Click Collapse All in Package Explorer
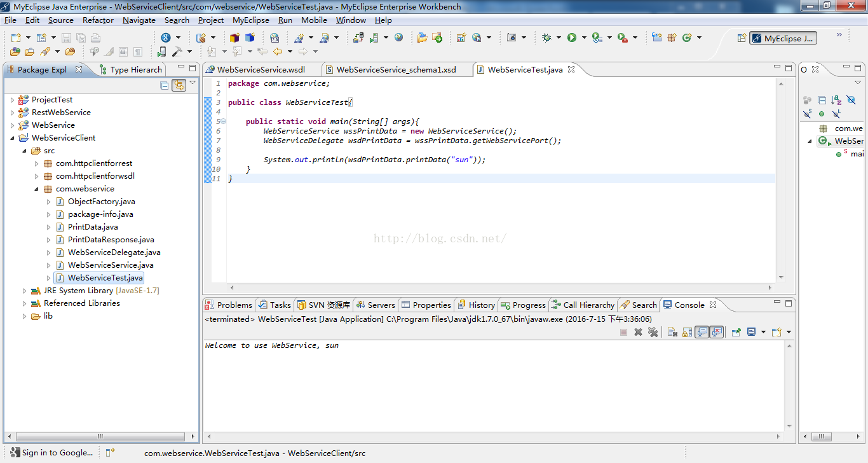 (165, 85)
